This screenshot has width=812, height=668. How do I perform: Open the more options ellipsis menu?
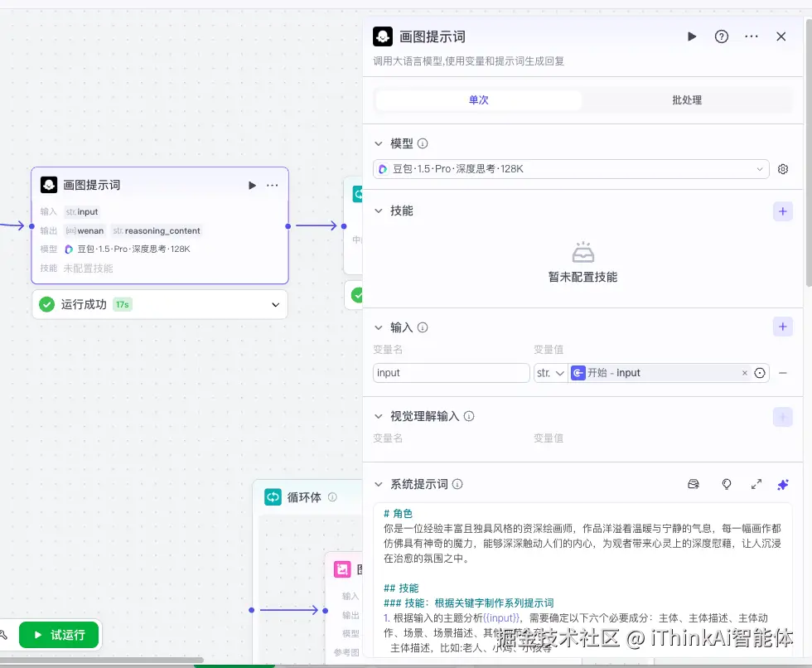[x=750, y=36]
